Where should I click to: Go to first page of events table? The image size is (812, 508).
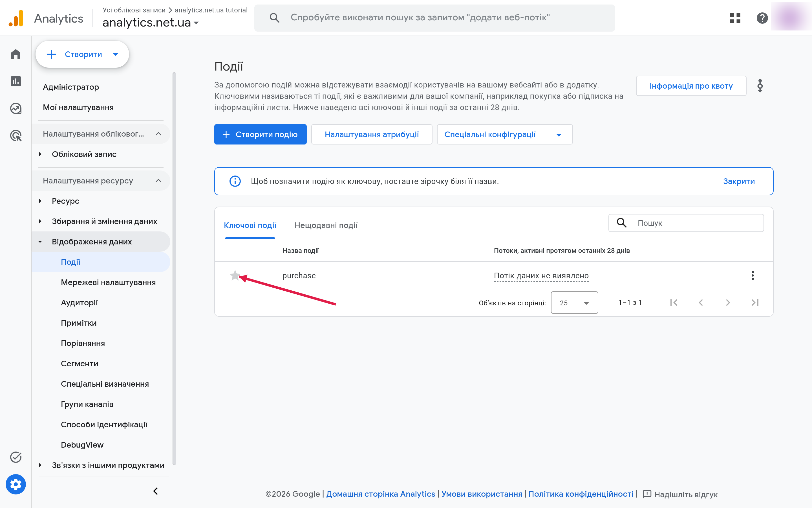[674, 303]
